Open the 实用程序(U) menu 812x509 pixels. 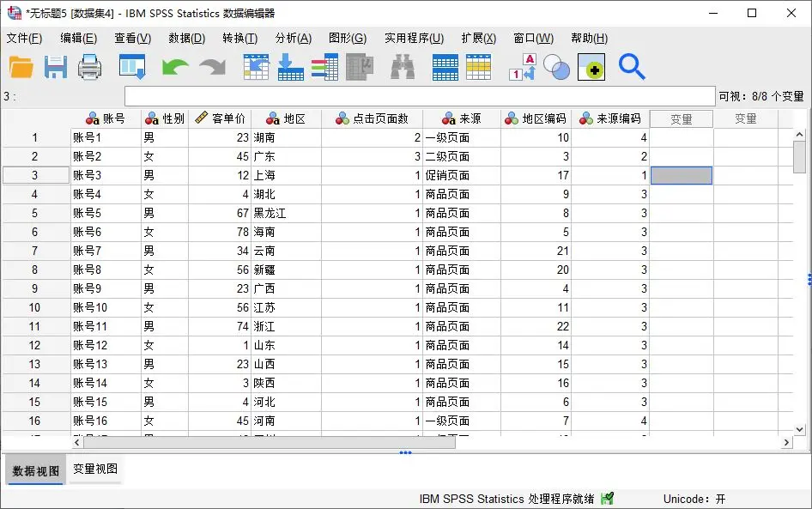(x=414, y=39)
